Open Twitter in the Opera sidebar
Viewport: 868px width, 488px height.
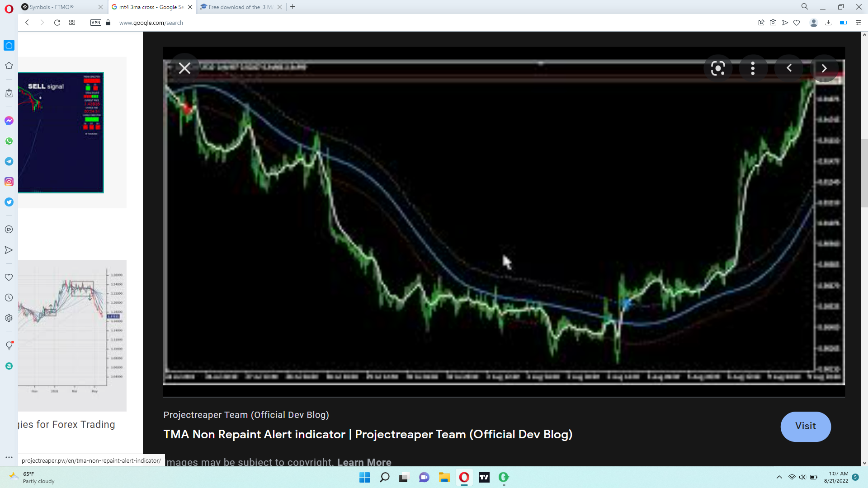(x=9, y=202)
